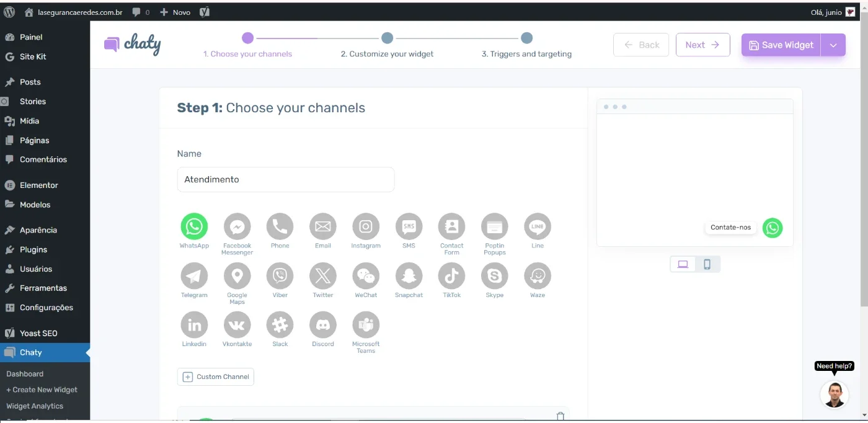Click the trash delete icon
This screenshot has width=868, height=423.
[560, 416]
